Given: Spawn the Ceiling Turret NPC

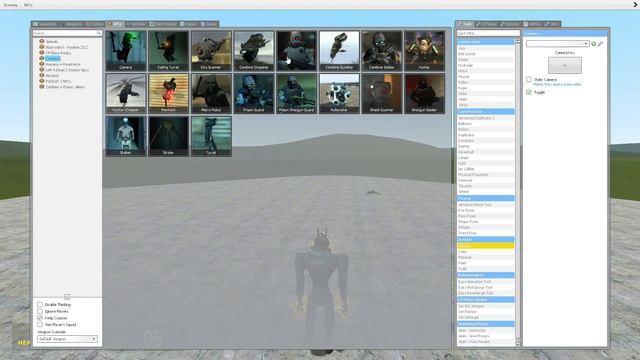Looking at the screenshot, I should pyautogui.click(x=169, y=51).
